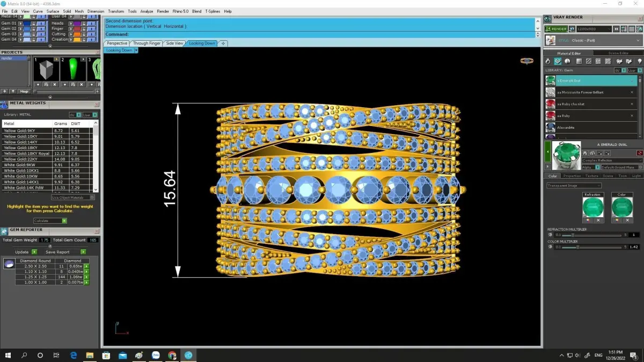The height and width of the screenshot is (362, 644).
Task: Switch to the Material Editor tab
Action: 568,53
